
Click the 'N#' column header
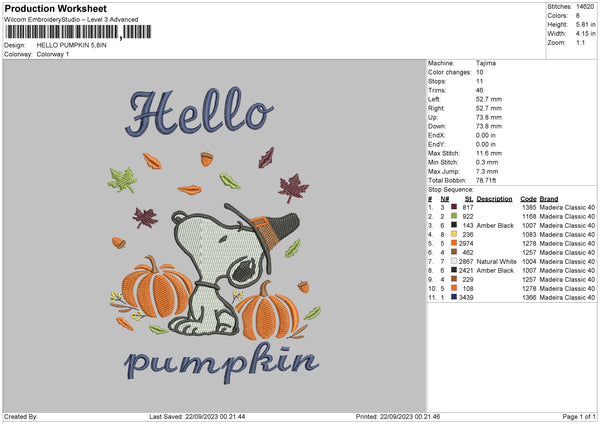pyautogui.click(x=445, y=199)
